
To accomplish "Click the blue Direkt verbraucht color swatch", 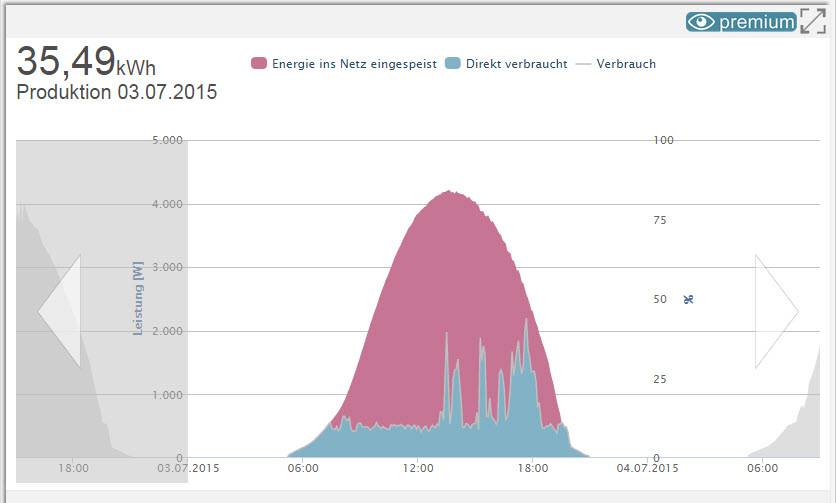I will [x=453, y=64].
